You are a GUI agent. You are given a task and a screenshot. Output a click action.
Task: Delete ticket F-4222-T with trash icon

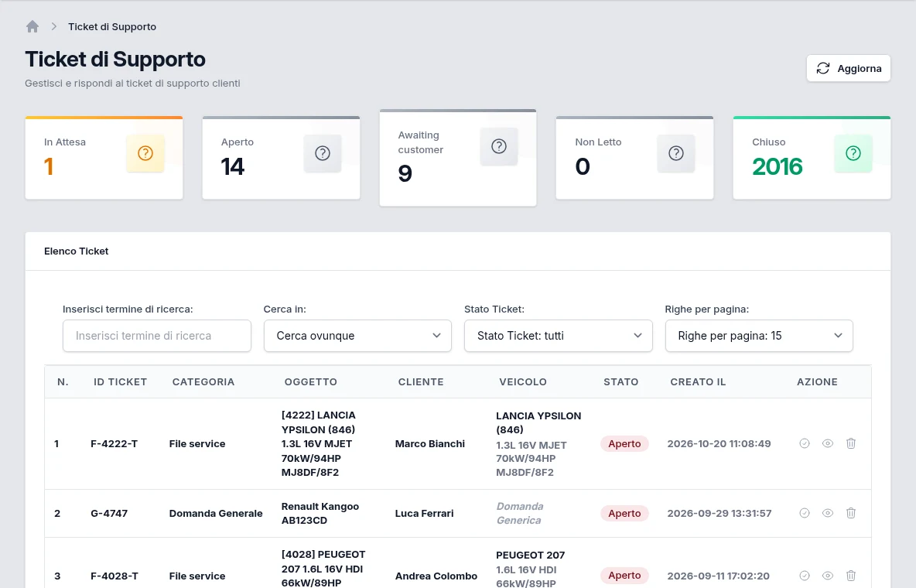(x=851, y=443)
